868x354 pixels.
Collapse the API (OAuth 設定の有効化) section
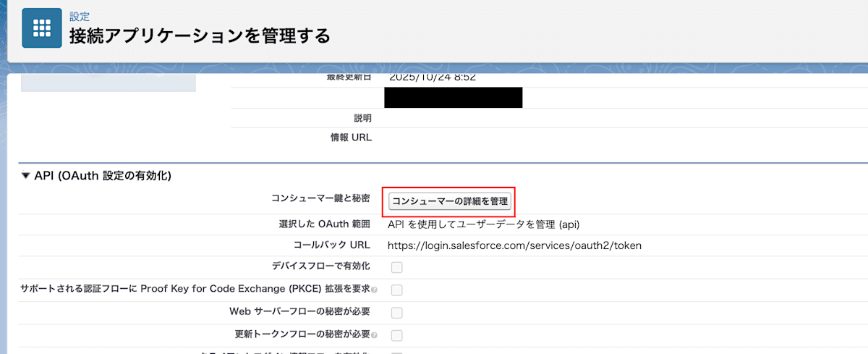click(26, 175)
